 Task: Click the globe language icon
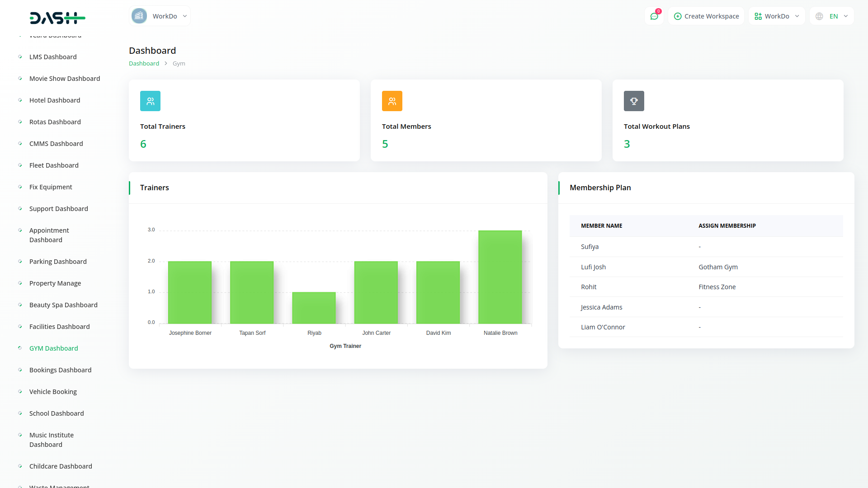[819, 16]
